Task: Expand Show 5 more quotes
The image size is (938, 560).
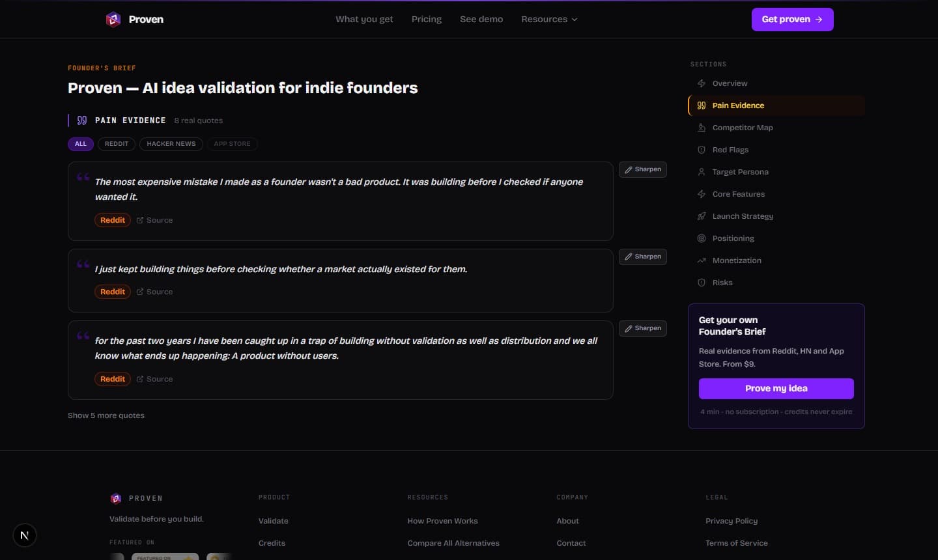Action: (106, 415)
